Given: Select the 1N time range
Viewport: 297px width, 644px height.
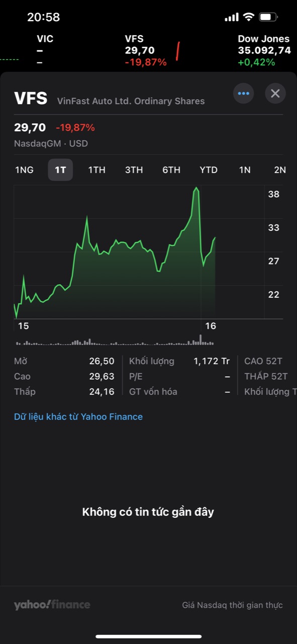Looking at the screenshot, I should (245, 170).
